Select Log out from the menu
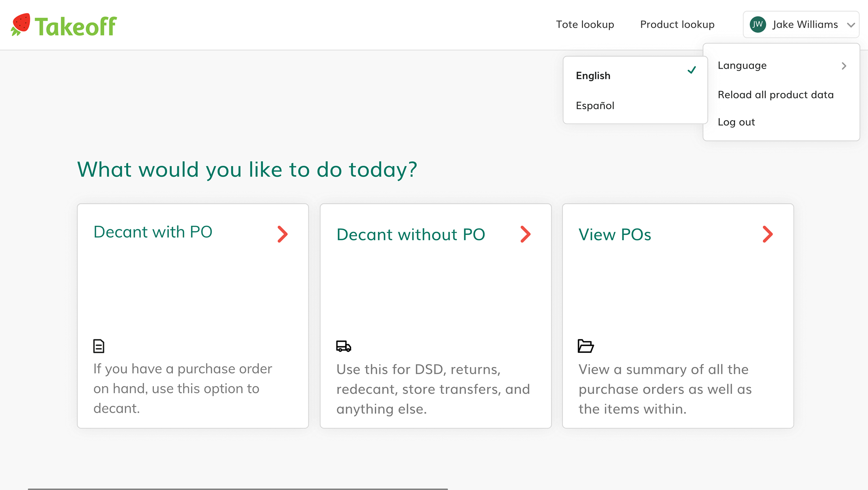The width and height of the screenshot is (868, 490). pos(736,122)
